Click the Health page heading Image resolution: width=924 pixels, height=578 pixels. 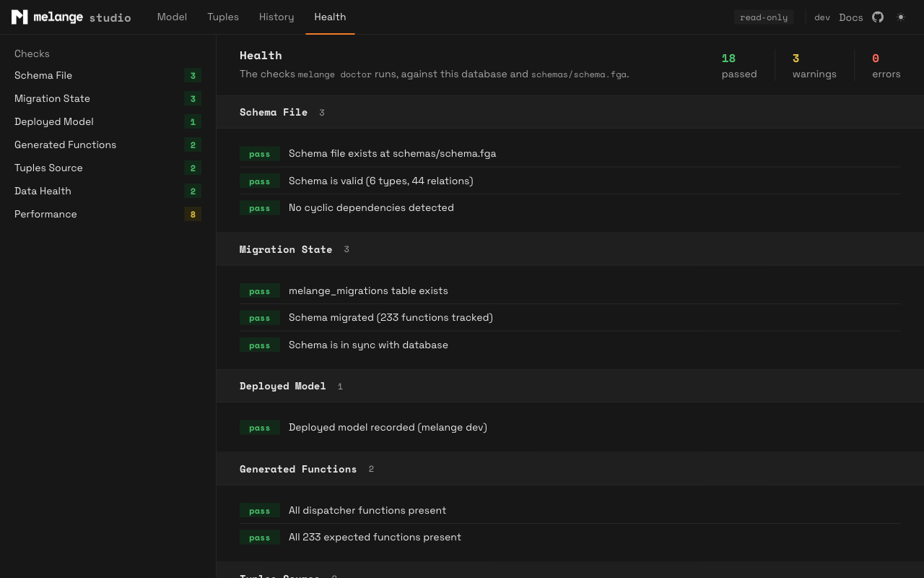point(261,56)
